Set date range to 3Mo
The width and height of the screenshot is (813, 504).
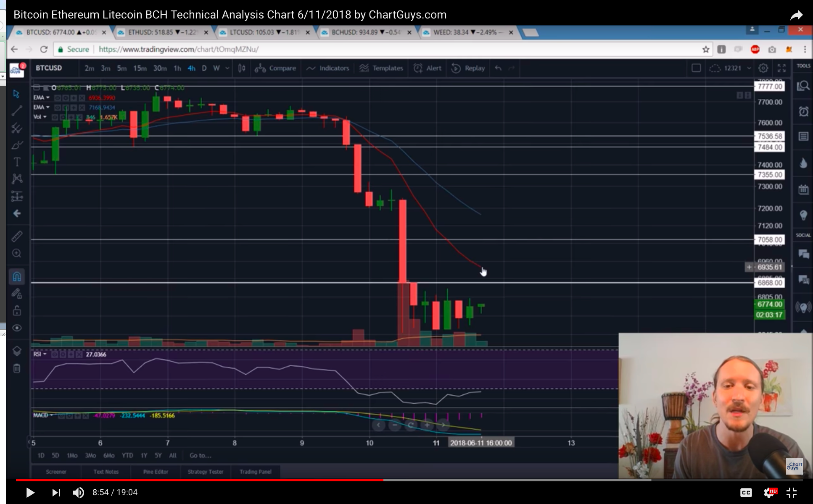90,455
